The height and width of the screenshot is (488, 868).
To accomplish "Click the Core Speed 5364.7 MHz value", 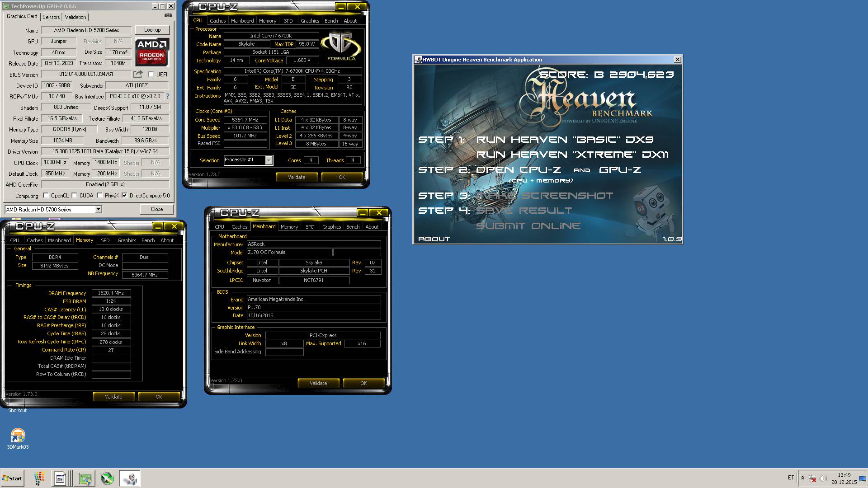I will coord(245,120).
